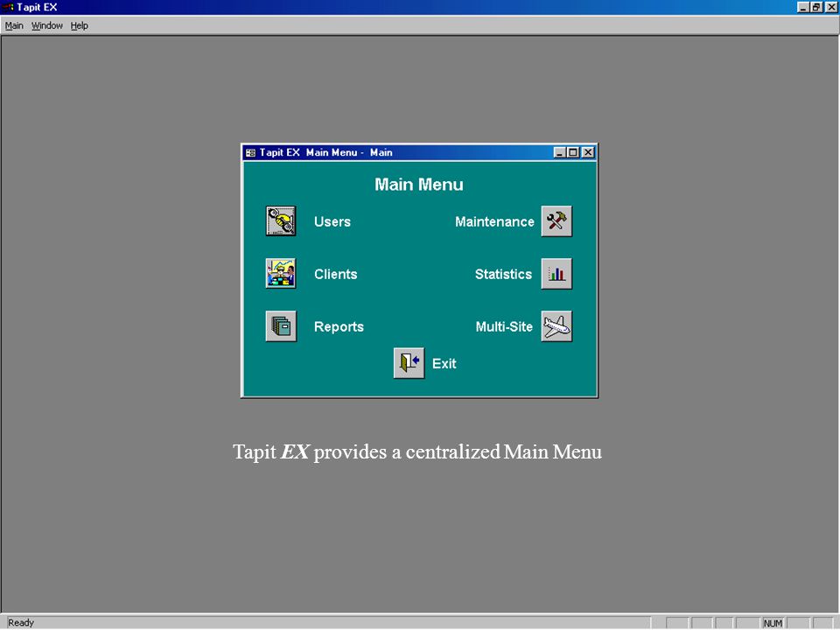
Task: Click the Exit label text
Action: click(x=444, y=364)
